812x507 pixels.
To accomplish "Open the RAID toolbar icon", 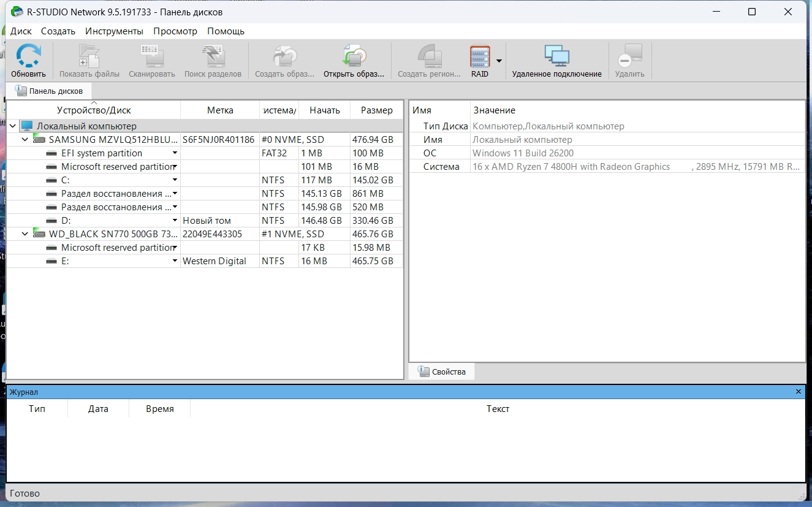I will point(480,56).
